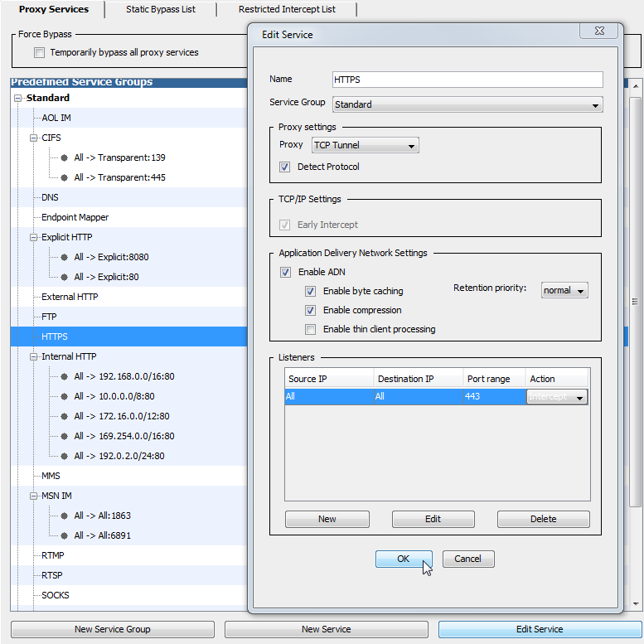Check Temporarily bypass all proxy services
The width and height of the screenshot is (644, 644).
point(39,53)
